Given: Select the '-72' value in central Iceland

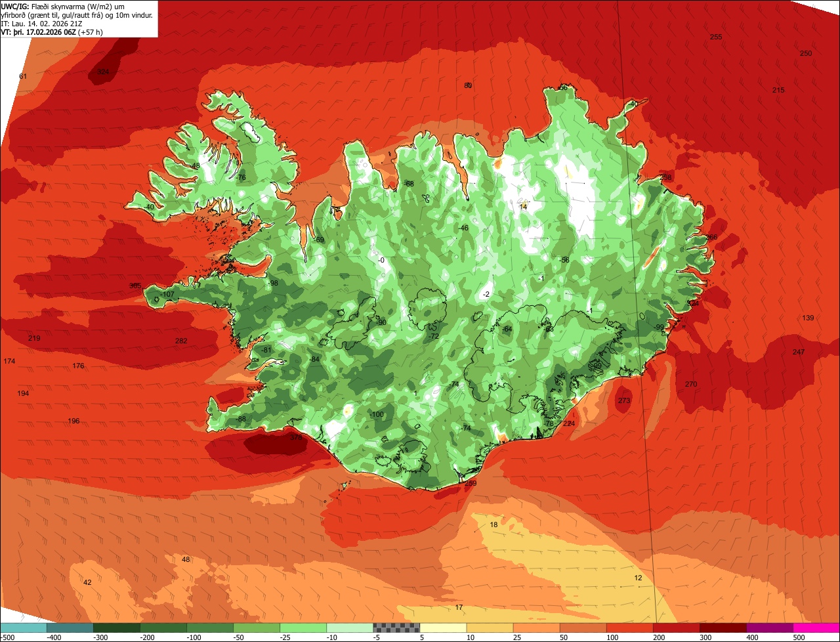Looking at the screenshot, I should point(432,336).
